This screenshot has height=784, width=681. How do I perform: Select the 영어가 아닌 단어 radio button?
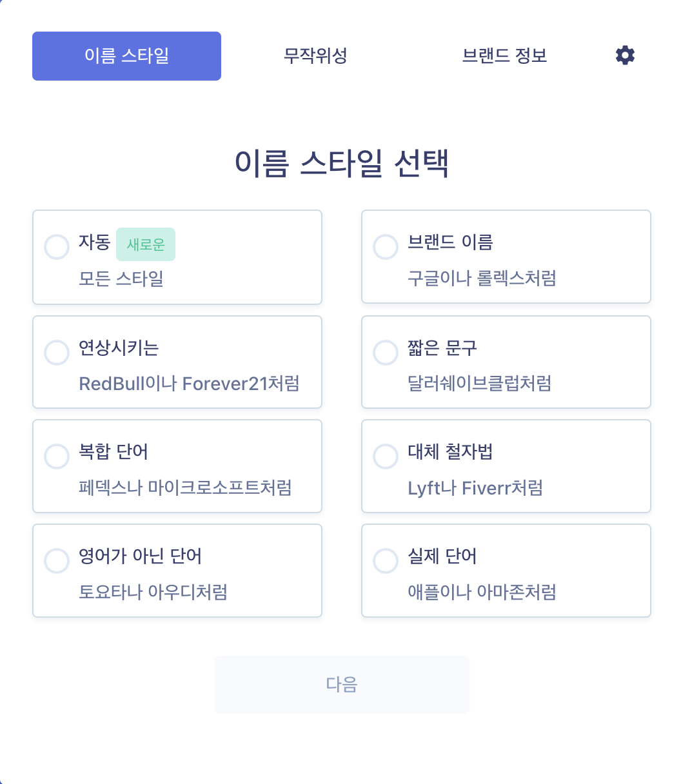57,561
